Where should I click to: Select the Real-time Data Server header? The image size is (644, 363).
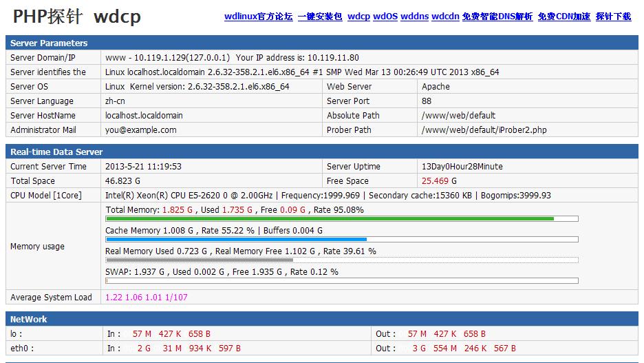(56, 152)
